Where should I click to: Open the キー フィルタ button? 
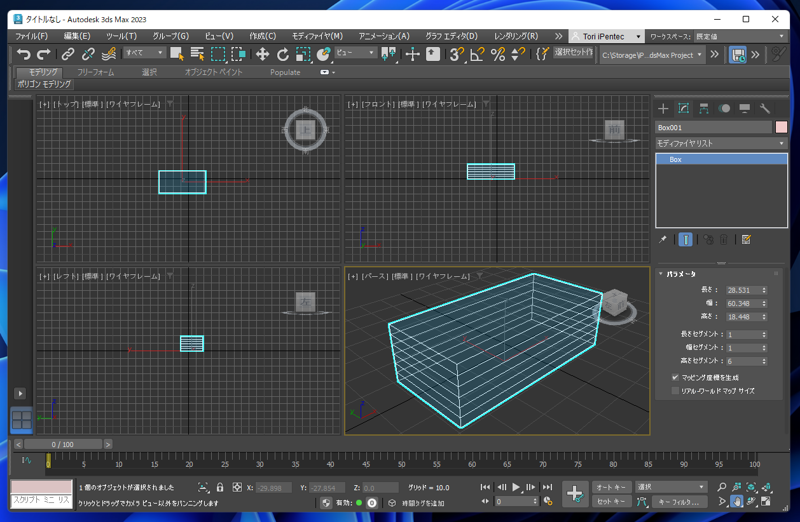tap(681, 502)
